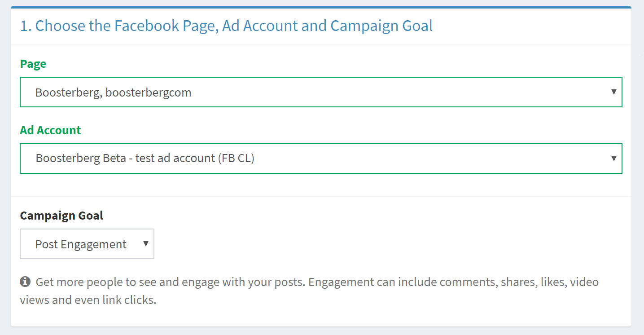Click the arrow icon of the Ad Account selector
The height and width of the screenshot is (335, 644).
[614, 158]
